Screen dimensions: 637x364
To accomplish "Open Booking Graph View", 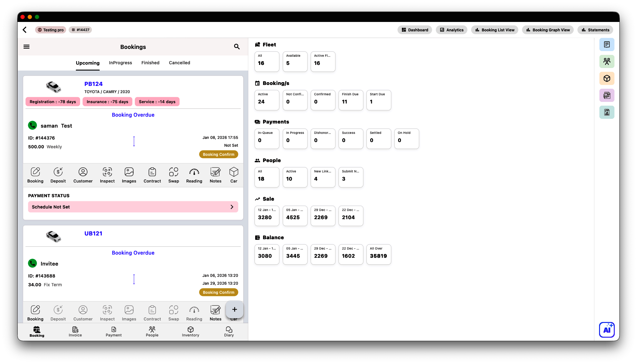I will point(548,30).
